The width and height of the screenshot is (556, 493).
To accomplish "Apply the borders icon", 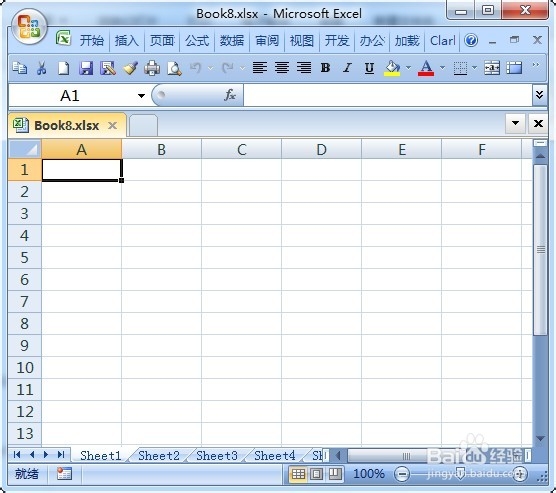I will 460,67.
